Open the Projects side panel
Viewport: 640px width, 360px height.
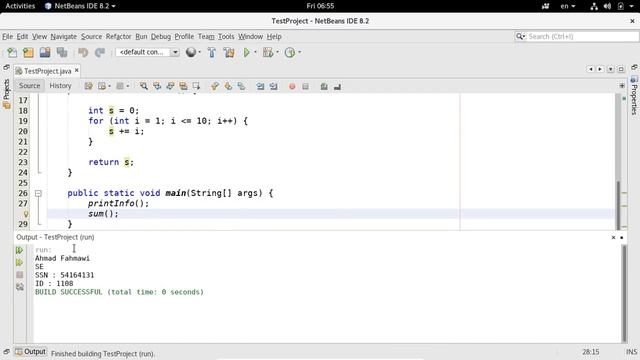click(6, 93)
